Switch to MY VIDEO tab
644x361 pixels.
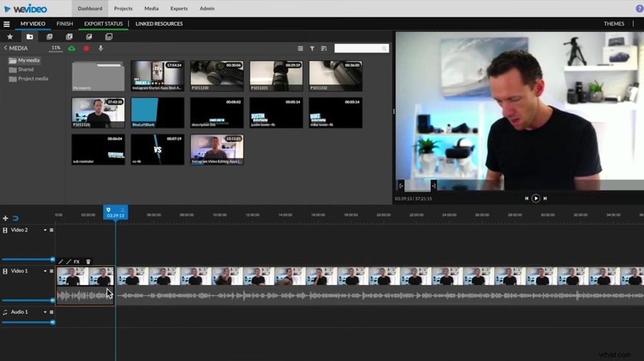click(x=33, y=24)
